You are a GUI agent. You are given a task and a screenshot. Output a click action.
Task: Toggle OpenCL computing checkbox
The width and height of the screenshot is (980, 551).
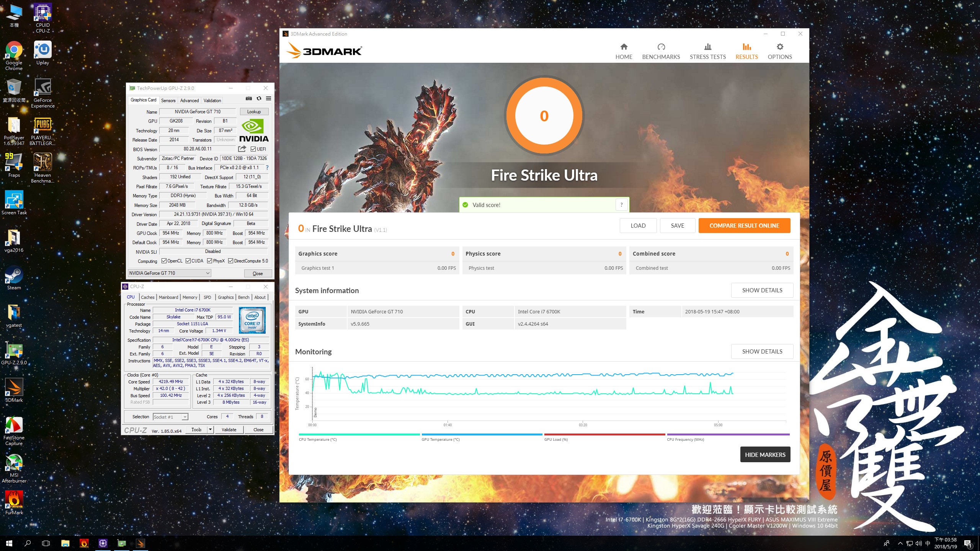(x=164, y=261)
